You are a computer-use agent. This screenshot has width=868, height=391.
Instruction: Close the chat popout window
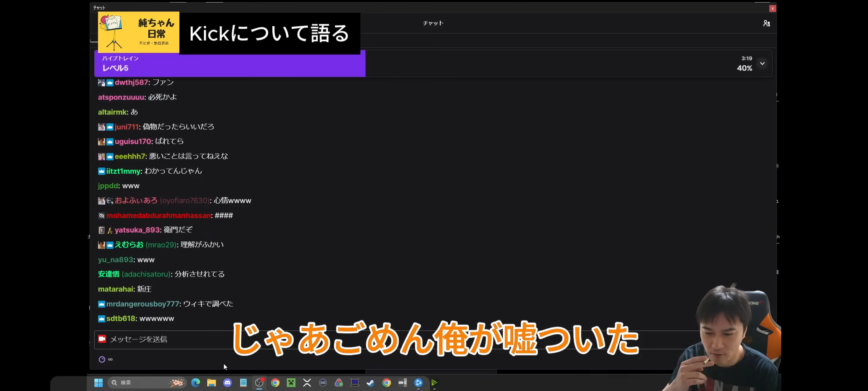point(772,8)
